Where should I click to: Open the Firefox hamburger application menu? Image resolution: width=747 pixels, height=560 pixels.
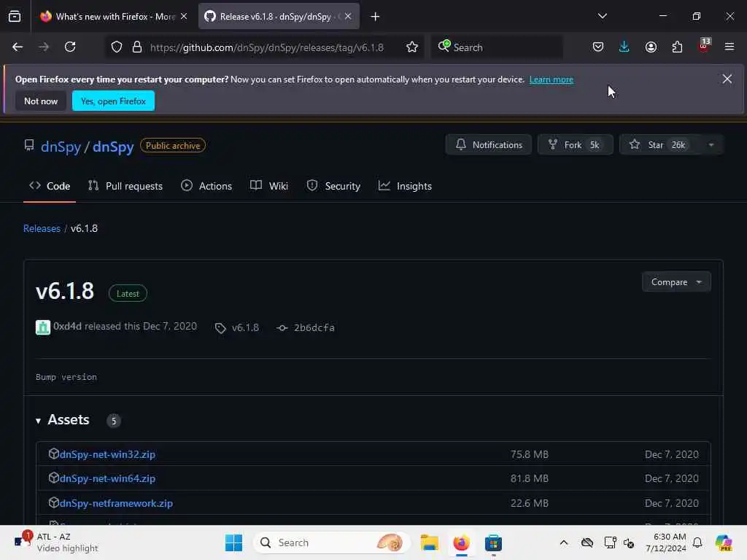click(729, 47)
